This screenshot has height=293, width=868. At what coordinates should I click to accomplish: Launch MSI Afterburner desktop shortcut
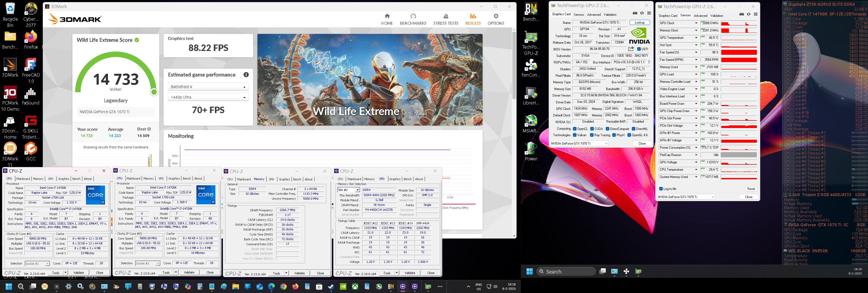pyautogui.click(x=531, y=124)
